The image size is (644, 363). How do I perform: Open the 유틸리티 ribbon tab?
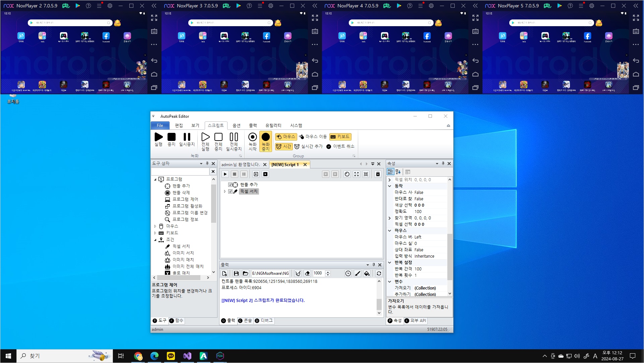(273, 125)
